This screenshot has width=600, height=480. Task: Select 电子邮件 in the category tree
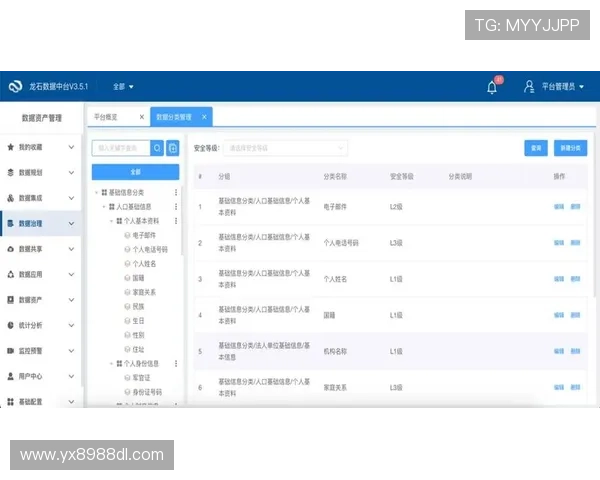[144, 235]
